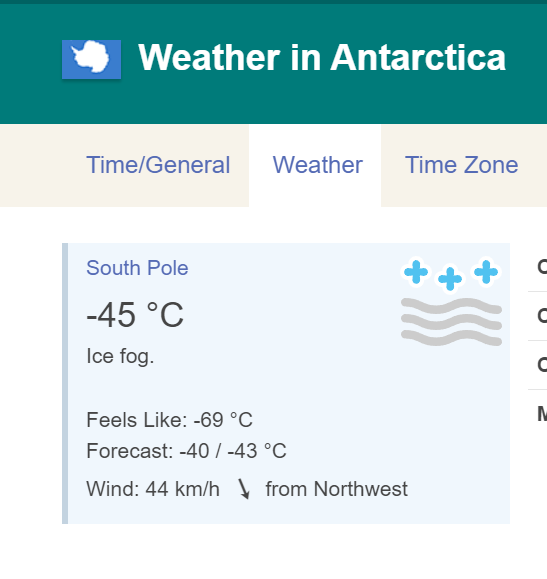Click the ice fog weather icon
Viewport: 547px width, 579px height.
click(451, 302)
